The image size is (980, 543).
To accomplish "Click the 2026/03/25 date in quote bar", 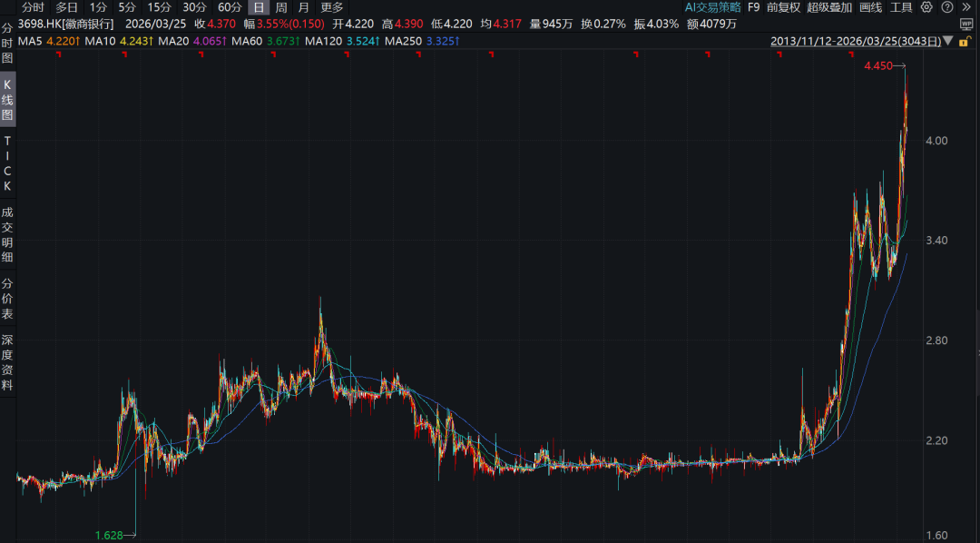I will pyautogui.click(x=156, y=24).
